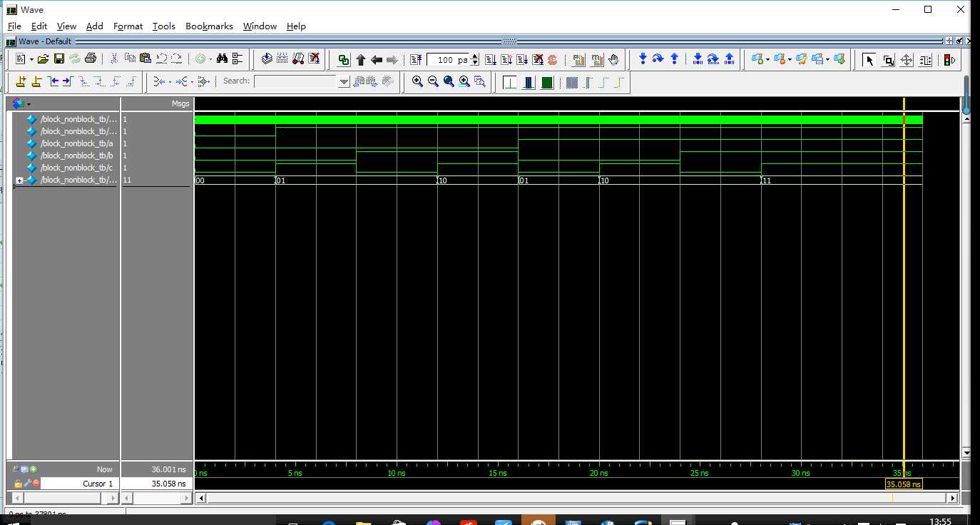Click the Step Into blue arrow icon
The width and height of the screenshot is (980, 525).
tap(643, 59)
